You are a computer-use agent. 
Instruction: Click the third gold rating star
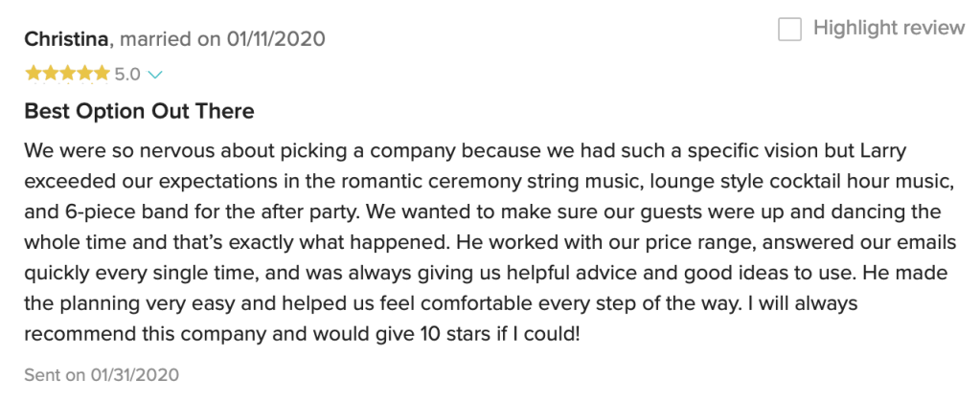pyautogui.click(x=67, y=73)
